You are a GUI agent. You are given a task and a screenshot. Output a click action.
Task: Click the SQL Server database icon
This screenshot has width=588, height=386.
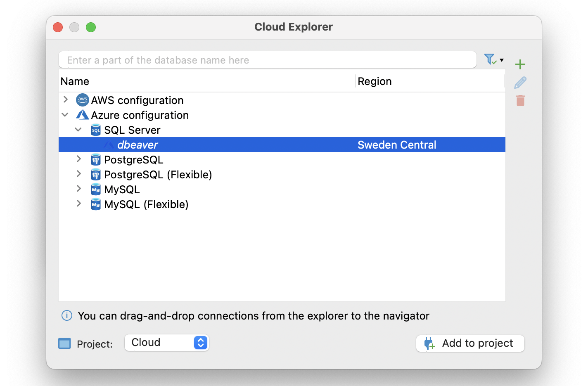pos(95,129)
